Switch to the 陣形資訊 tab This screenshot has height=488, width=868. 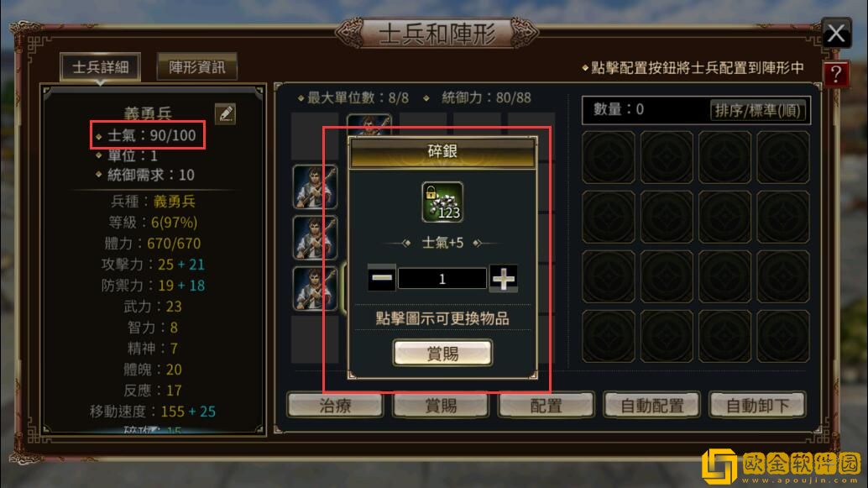pos(197,67)
